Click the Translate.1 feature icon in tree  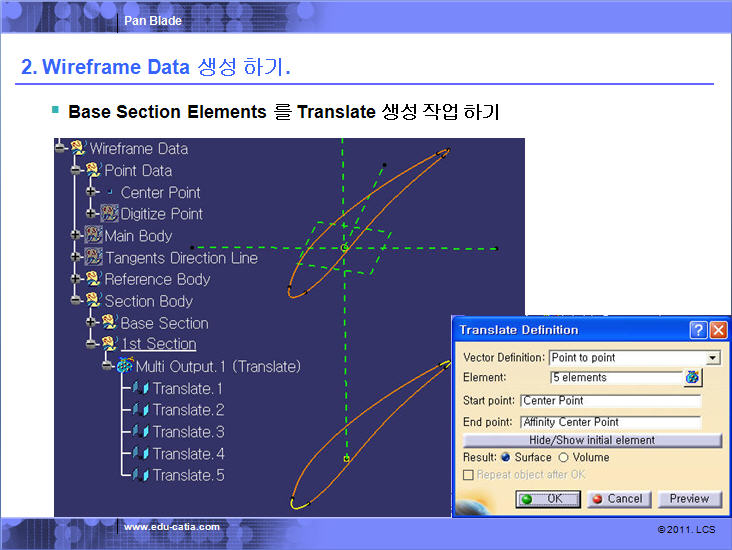(x=141, y=388)
